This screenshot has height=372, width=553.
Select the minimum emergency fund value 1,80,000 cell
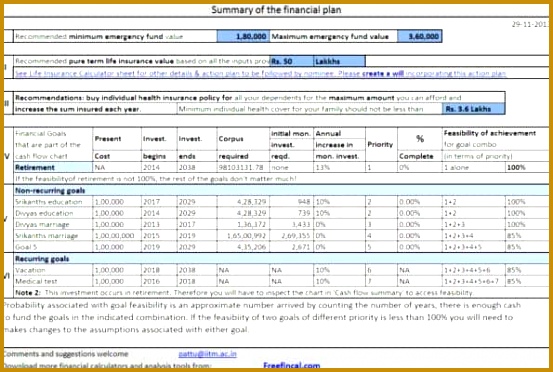[243, 36]
